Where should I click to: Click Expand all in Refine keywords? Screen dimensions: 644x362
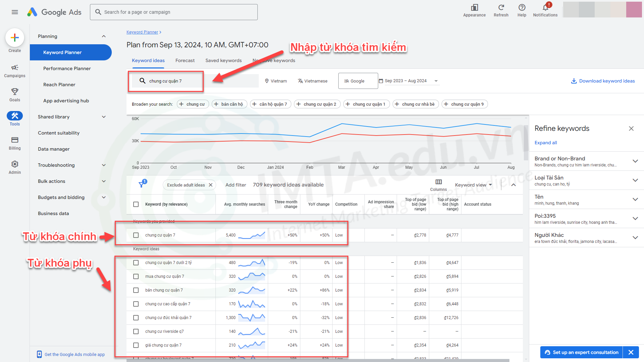[x=546, y=143]
